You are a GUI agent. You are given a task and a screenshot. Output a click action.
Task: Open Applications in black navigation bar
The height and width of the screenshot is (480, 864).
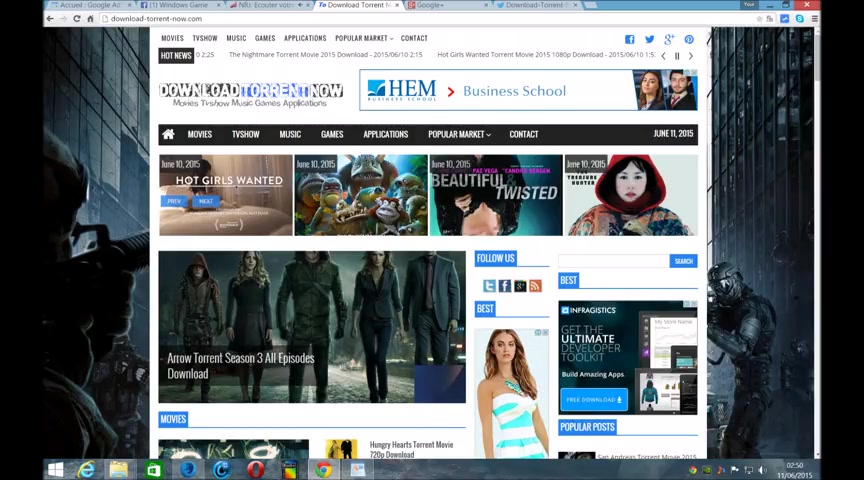coord(386,134)
